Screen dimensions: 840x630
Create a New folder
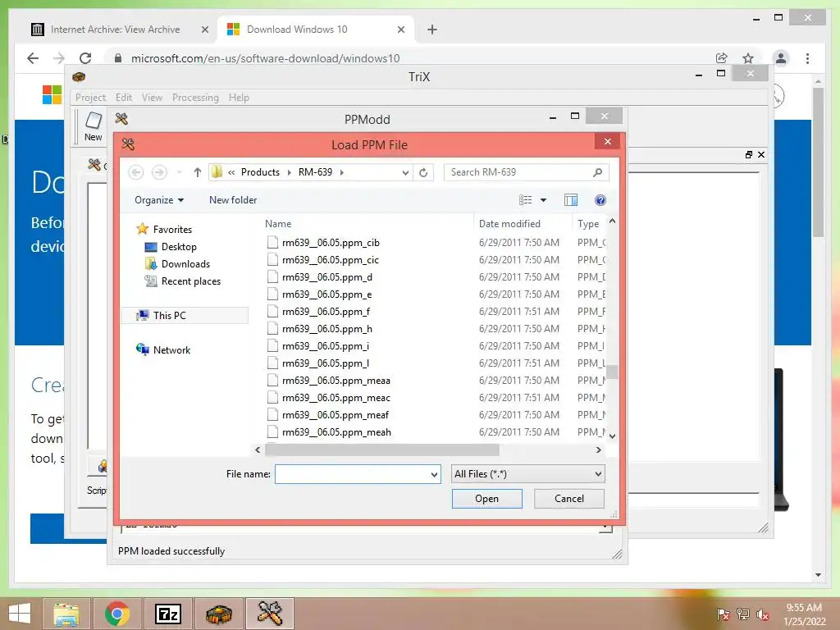tap(233, 200)
